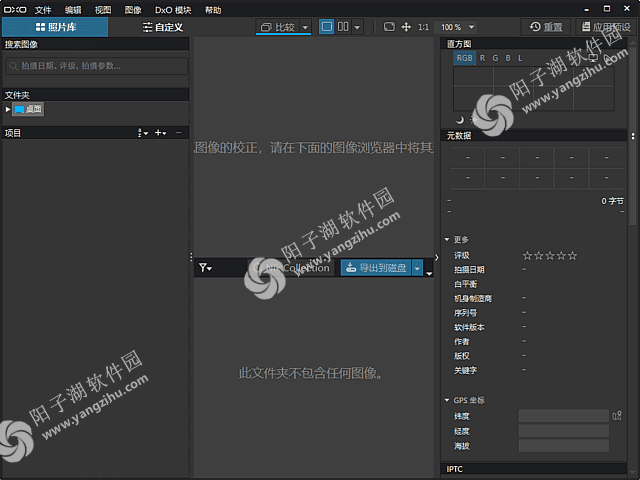This screenshot has height=480, width=640.
Task: Click the add project plus button
Action: coord(160,133)
